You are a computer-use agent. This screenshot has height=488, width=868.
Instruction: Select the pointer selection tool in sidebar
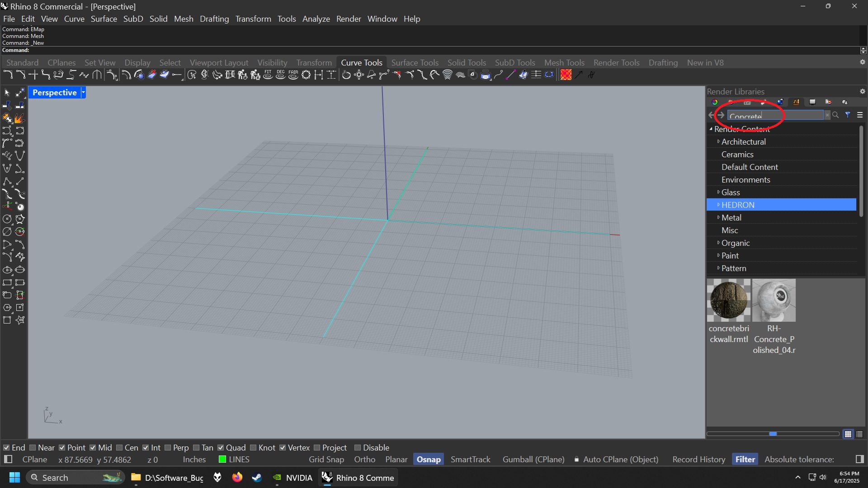pyautogui.click(x=7, y=93)
